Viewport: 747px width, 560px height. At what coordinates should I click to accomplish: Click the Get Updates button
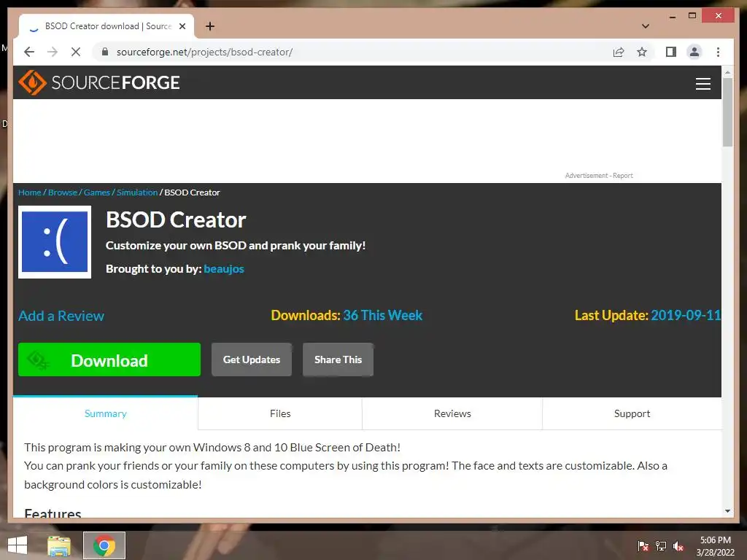[x=252, y=359]
